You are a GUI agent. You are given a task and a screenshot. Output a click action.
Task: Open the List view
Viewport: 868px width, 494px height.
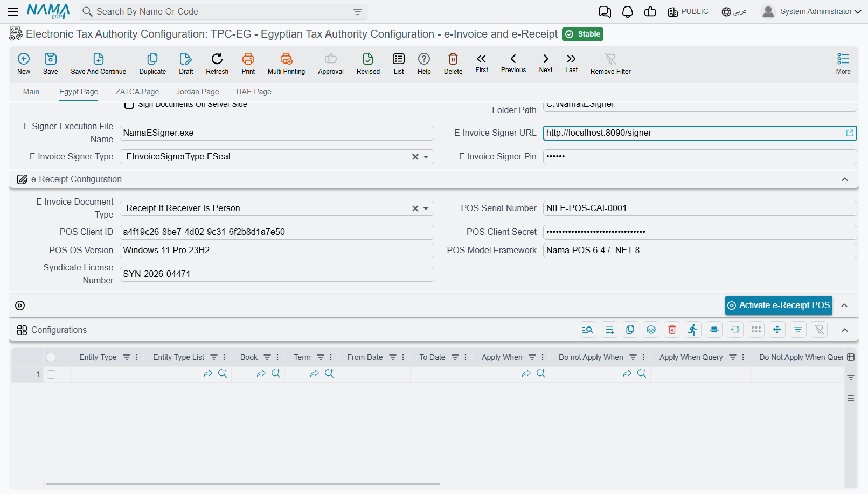[399, 64]
